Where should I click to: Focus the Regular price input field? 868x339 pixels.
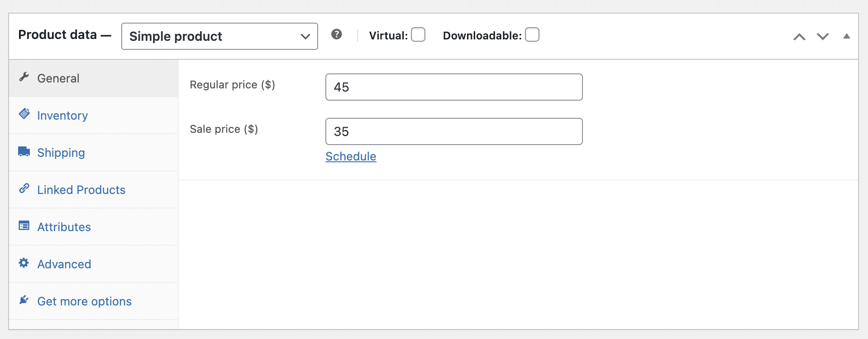[454, 87]
